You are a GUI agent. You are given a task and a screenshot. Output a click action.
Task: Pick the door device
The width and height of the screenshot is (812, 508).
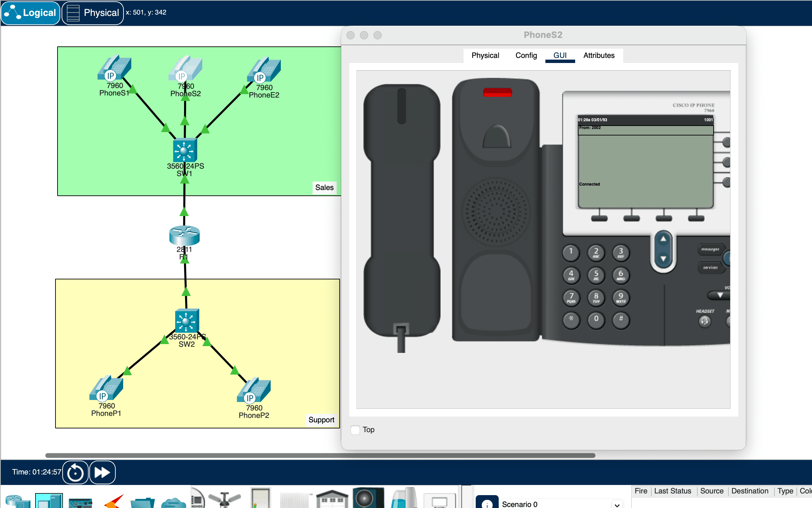pos(261,498)
